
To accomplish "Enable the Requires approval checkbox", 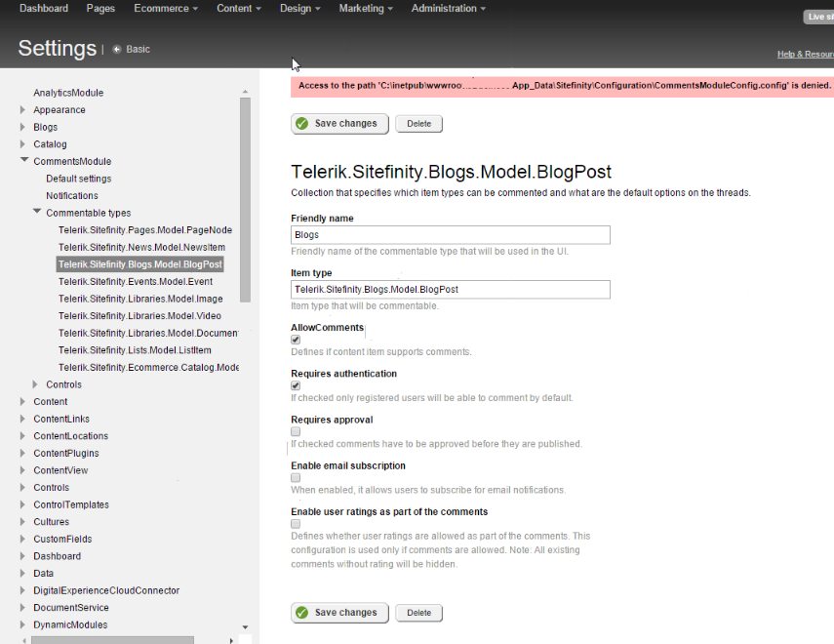I will coord(296,431).
